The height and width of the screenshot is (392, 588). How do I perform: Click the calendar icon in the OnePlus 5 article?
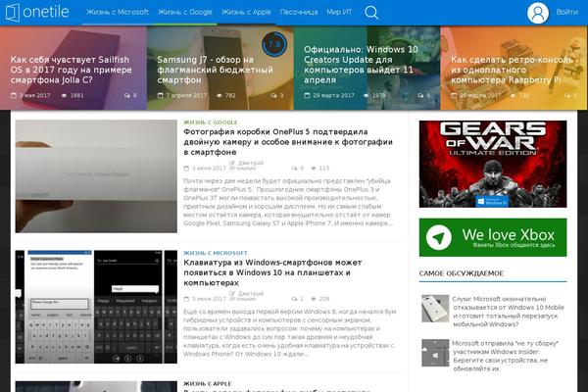(186, 169)
